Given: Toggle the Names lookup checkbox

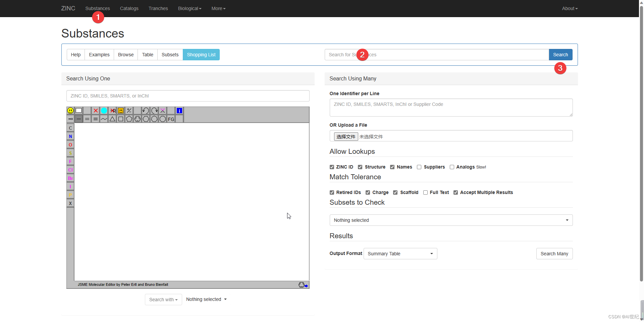Looking at the screenshot, I should tap(392, 167).
